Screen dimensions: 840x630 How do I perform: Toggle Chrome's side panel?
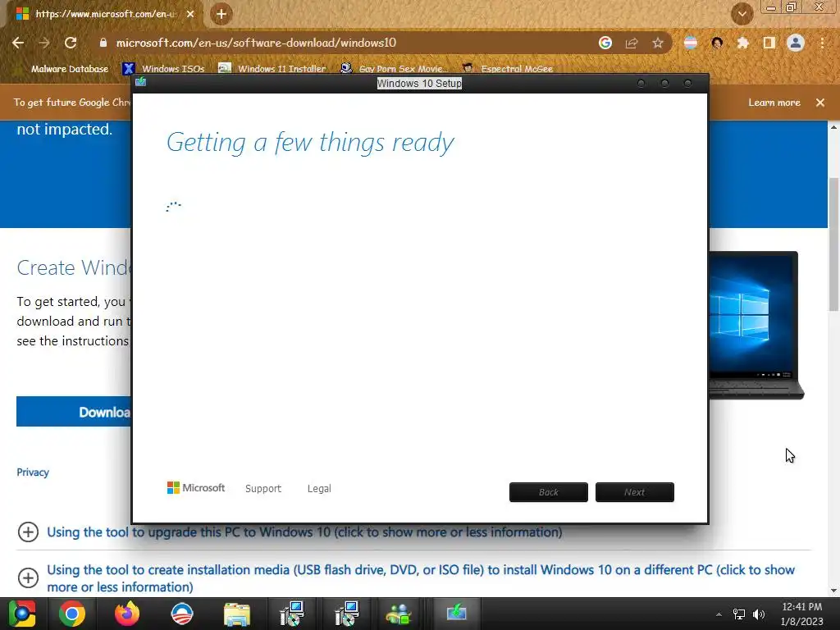tap(769, 43)
